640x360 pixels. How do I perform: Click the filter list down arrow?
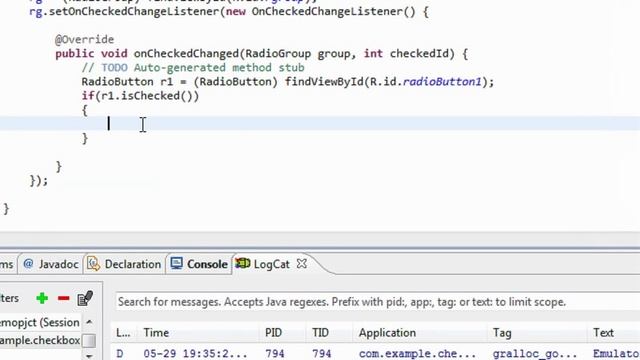[x=89, y=356]
